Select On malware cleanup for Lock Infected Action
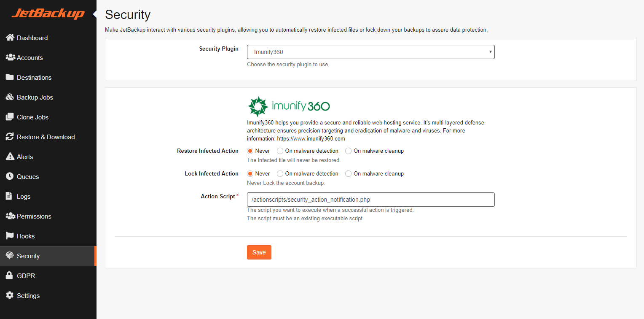Image resolution: width=644 pixels, height=319 pixels. click(x=348, y=173)
